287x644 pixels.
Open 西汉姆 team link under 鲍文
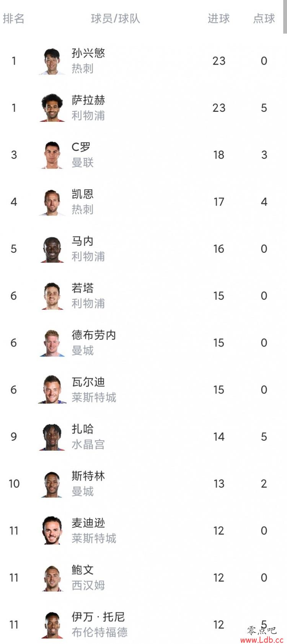pos(88,585)
